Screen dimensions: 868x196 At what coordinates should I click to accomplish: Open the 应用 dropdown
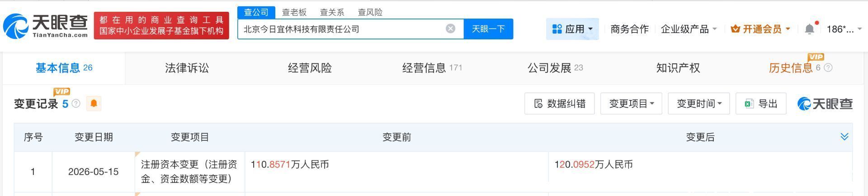tap(572, 29)
